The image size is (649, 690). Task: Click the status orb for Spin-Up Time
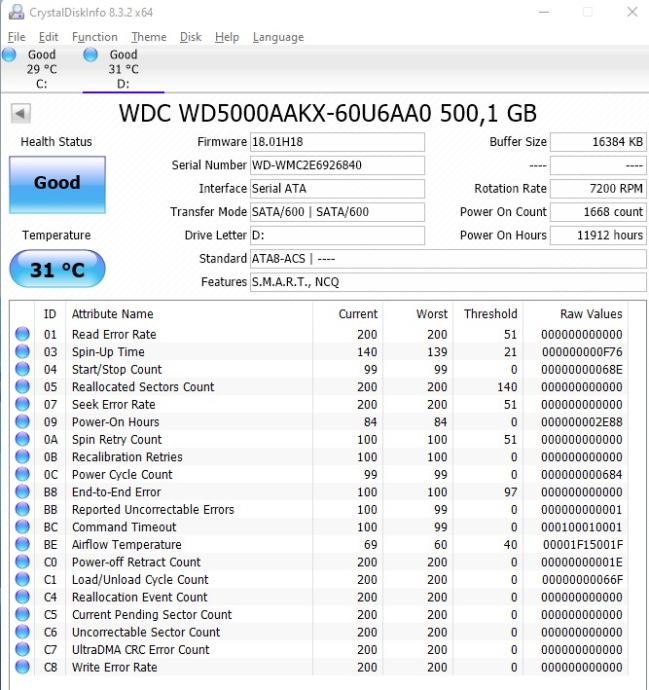point(22,352)
